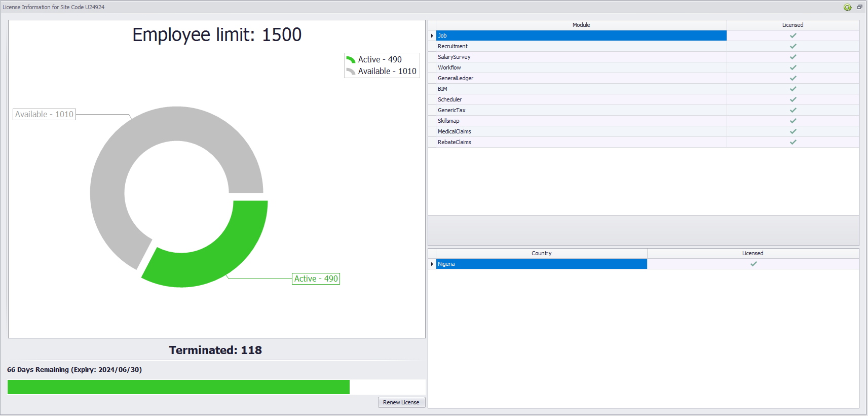Image resolution: width=868 pixels, height=416 pixels.
Task: Toggle the Licensed checkmark for RebateClaims
Action: 793,142
